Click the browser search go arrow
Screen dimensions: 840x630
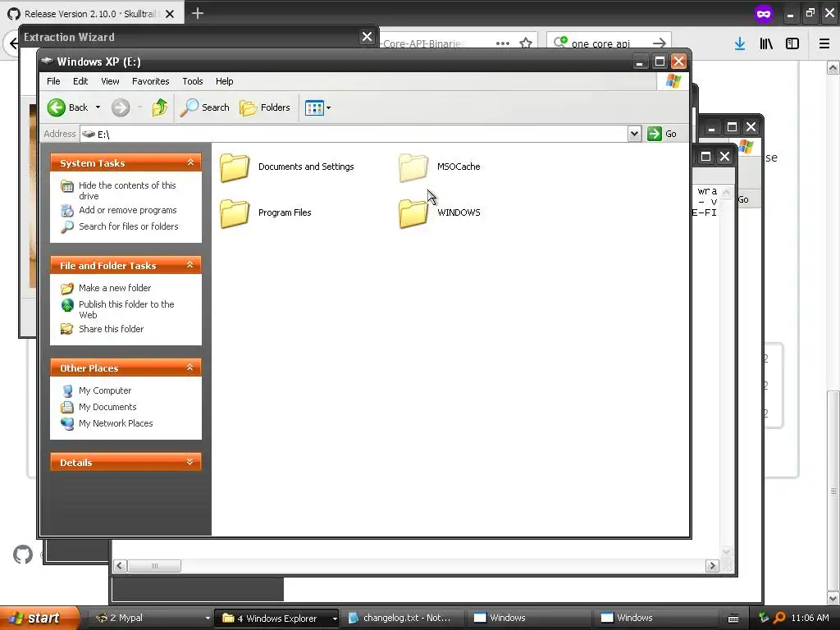660,43
